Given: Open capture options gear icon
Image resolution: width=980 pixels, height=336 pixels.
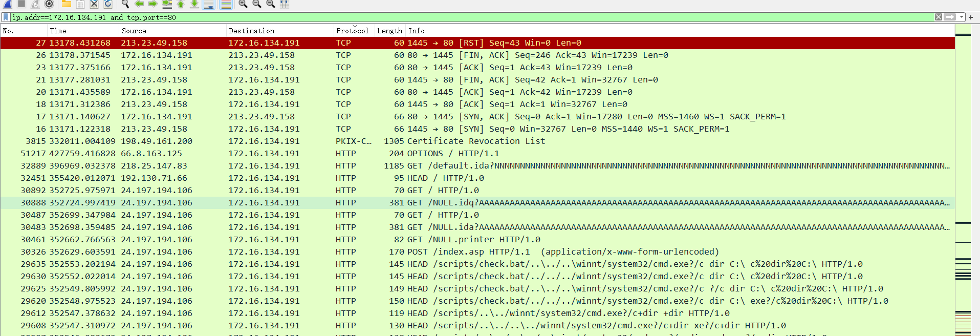Looking at the screenshot, I should (49, 4).
